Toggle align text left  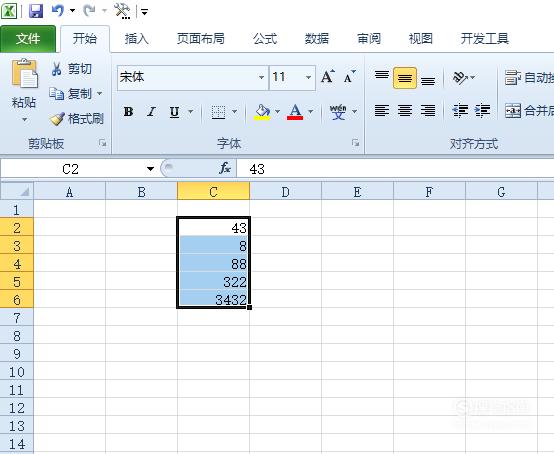pos(382,111)
